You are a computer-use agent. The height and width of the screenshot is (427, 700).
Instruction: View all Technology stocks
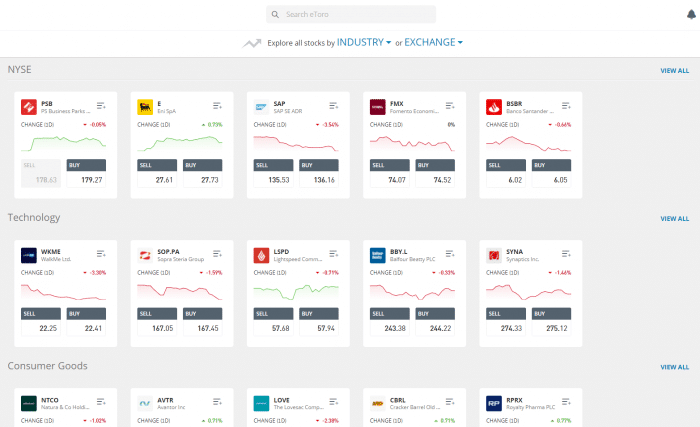click(x=675, y=218)
